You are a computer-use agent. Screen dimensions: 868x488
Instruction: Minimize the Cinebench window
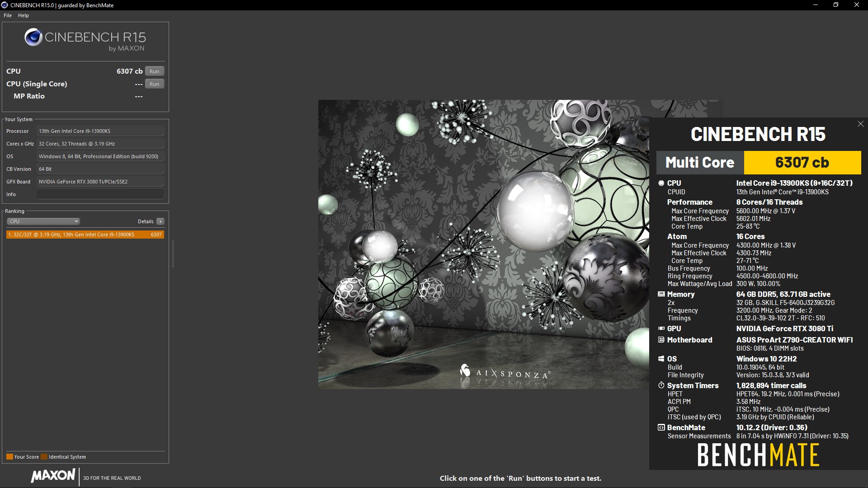(816, 5)
